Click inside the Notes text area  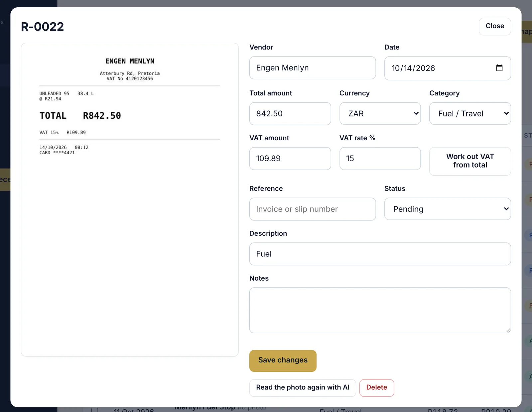(380, 310)
